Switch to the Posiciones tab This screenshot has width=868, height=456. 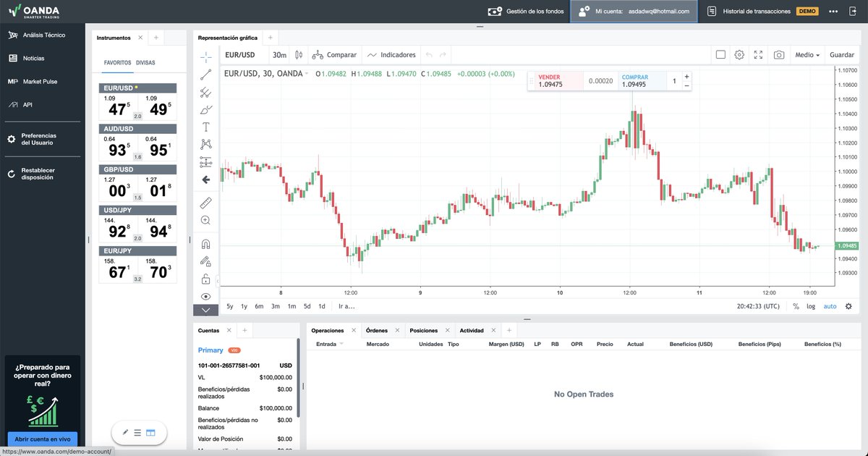pyautogui.click(x=424, y=330)
